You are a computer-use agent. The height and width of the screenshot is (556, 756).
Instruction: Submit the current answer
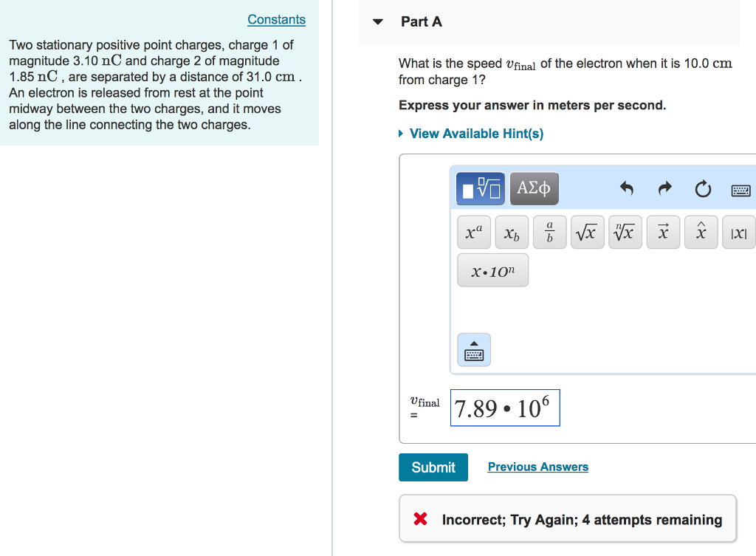tap(433, 467)
